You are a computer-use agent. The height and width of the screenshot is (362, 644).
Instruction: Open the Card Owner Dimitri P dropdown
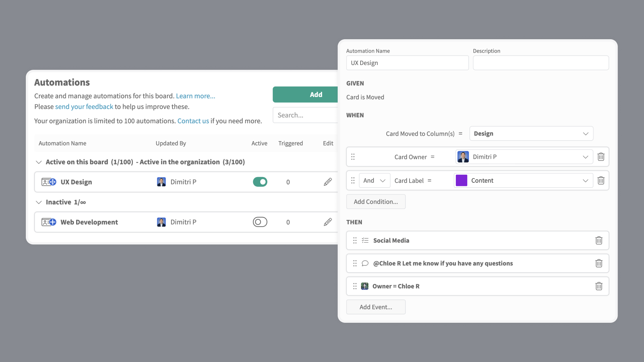[x=524, y=157]
